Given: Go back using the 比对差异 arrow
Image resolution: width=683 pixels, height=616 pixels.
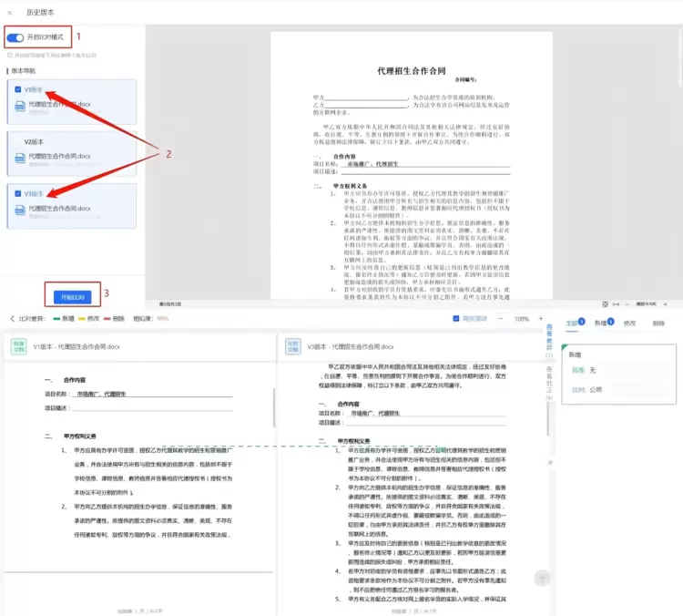Looking at the screenshot, I should point(12,319).
